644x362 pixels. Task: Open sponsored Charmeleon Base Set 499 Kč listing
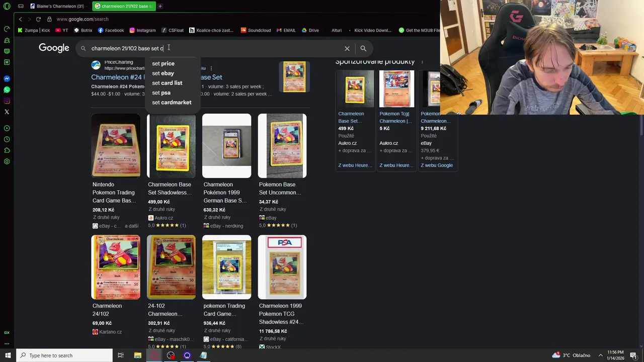pos(355,120)
